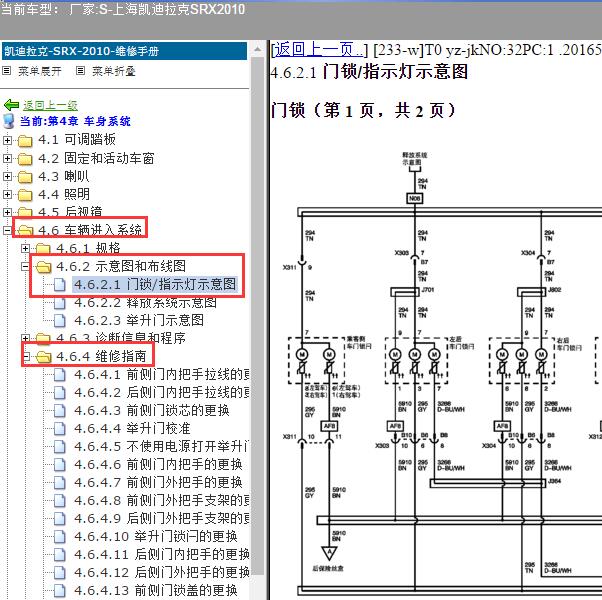Open 4.3 喇叭 tree item
The width and height of the screenshot is (602, 600).
[x=64, y=176]
